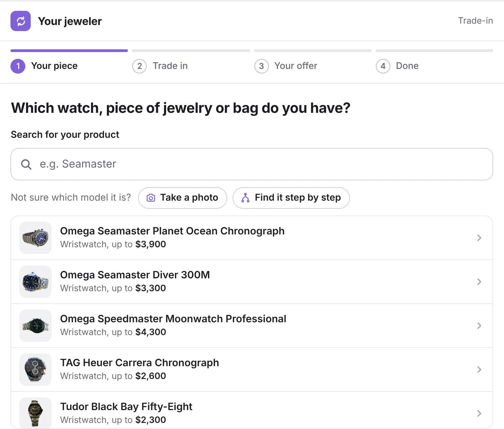The height and width of the screenshot is (429, 504).
Task: Click the Not sure which model it is? text
Action: pyautogui.click(x=71, y=198)
